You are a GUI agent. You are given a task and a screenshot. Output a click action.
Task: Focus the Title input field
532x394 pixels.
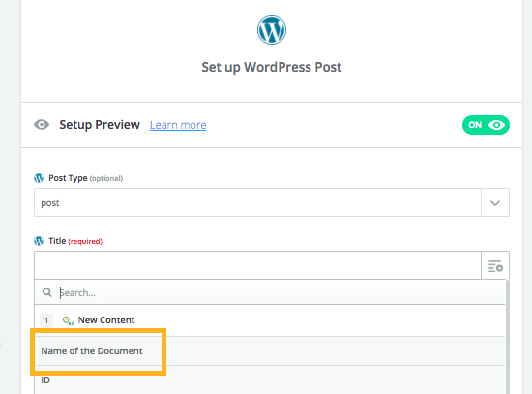(257, 265)
